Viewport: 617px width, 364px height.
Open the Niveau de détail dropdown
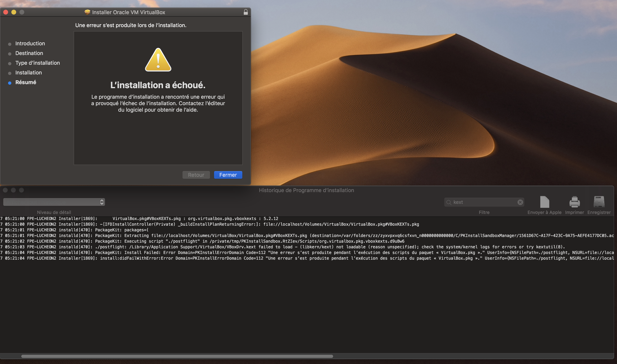coord(54,202)
